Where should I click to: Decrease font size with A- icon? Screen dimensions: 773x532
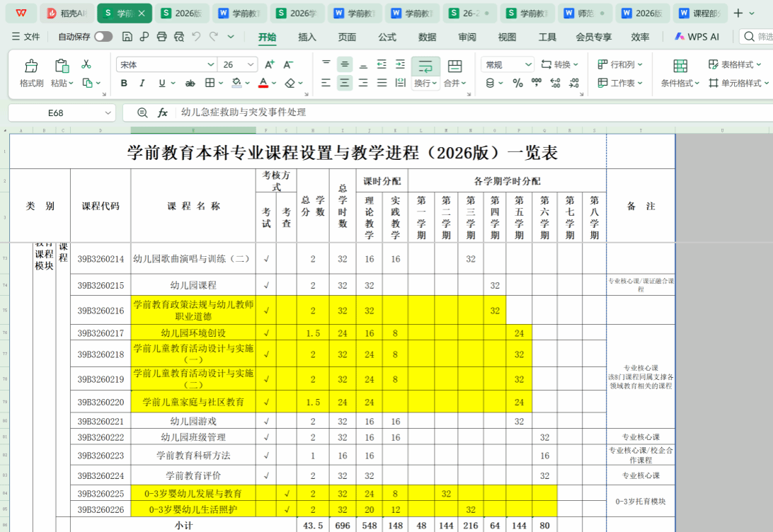288,64
